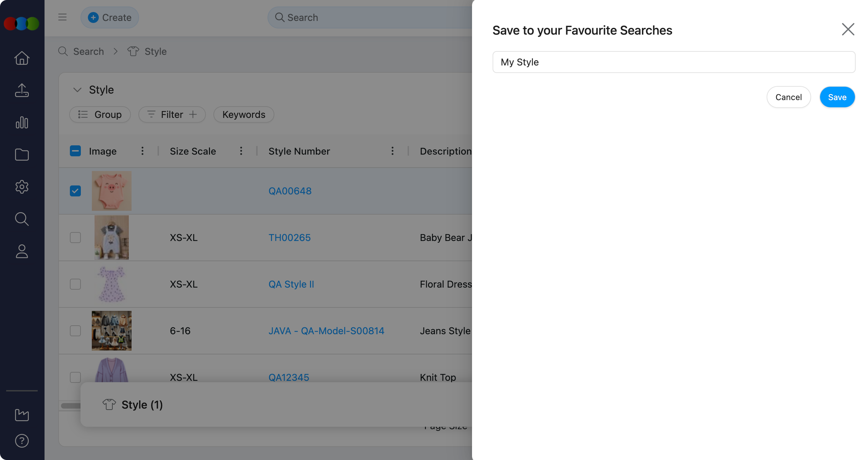Click the My Style name input field
Screen dimensions: 868x460
673,62
